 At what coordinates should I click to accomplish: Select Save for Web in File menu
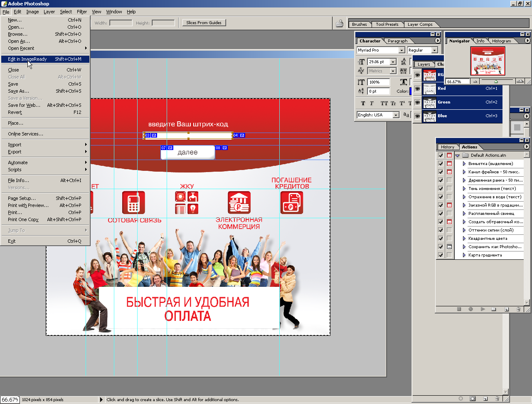pos(45,105)
